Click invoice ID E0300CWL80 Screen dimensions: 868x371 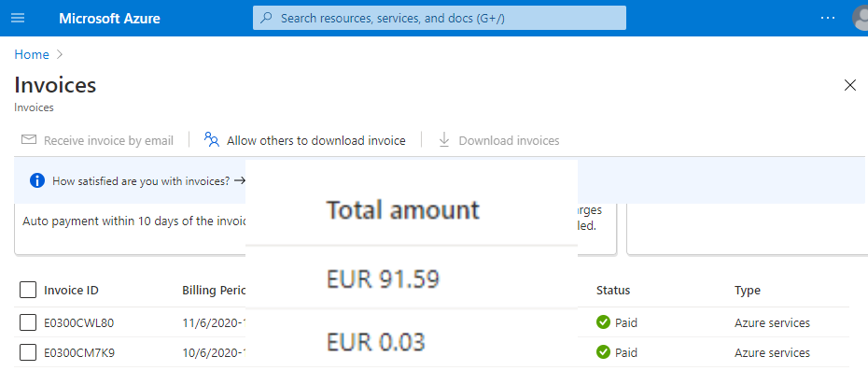79,322
